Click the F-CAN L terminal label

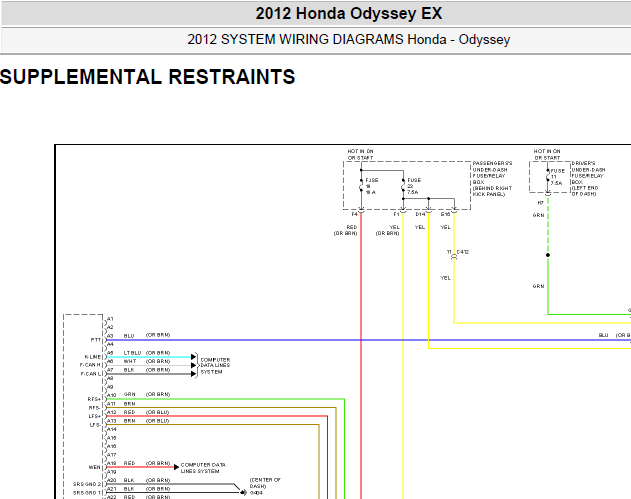click(x=91, y=374)
